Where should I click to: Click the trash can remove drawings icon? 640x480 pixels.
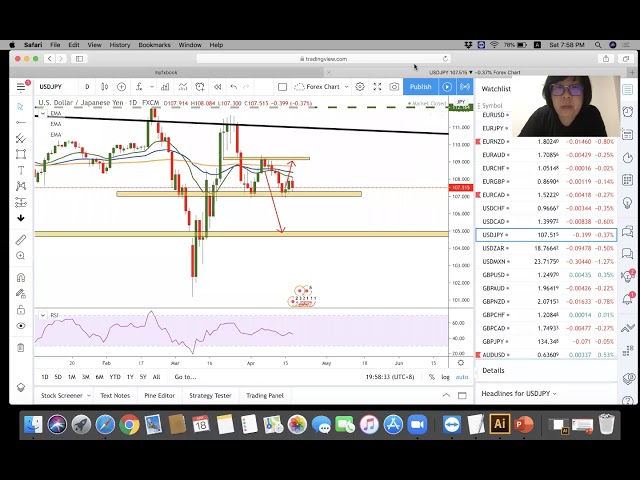pyautogui.click(x=20, y=347)
